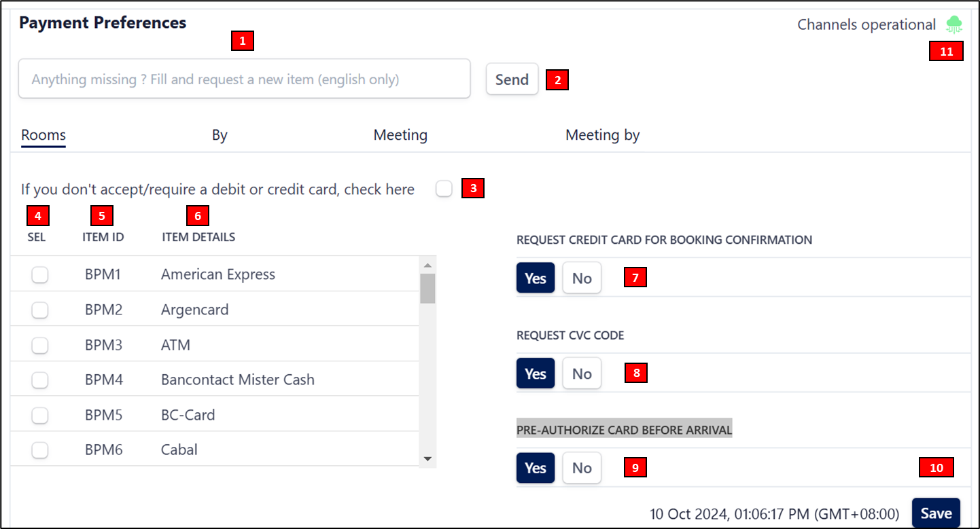Select Yes for Pre-Authorize Card Before Arrival
Screen dimensions: 980x529
click(536, 468)
